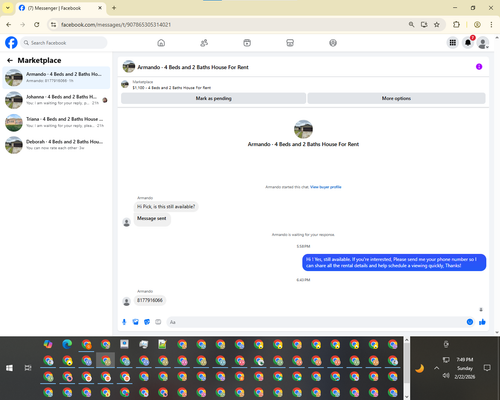Viewport: 500px width, 400px height.
Task: Go back using the arrow beside Marketplace heading
Action: click(x=10, y=60)
